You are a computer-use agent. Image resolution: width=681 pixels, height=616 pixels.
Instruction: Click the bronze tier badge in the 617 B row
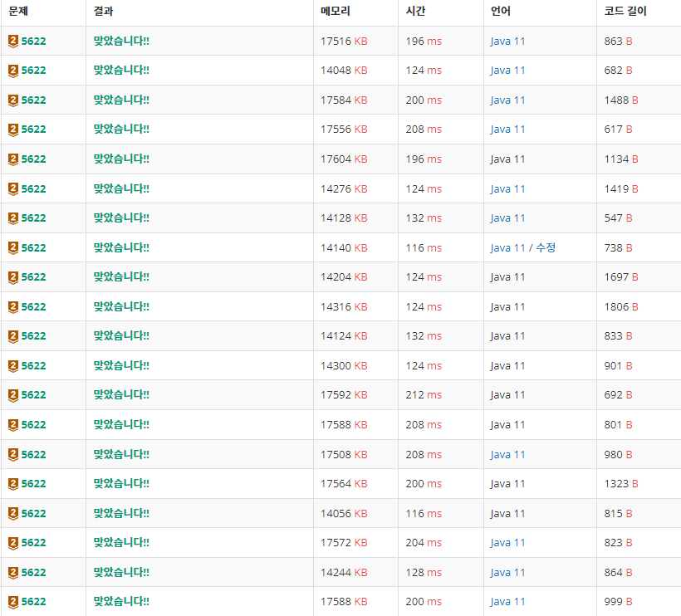point(13,130)
